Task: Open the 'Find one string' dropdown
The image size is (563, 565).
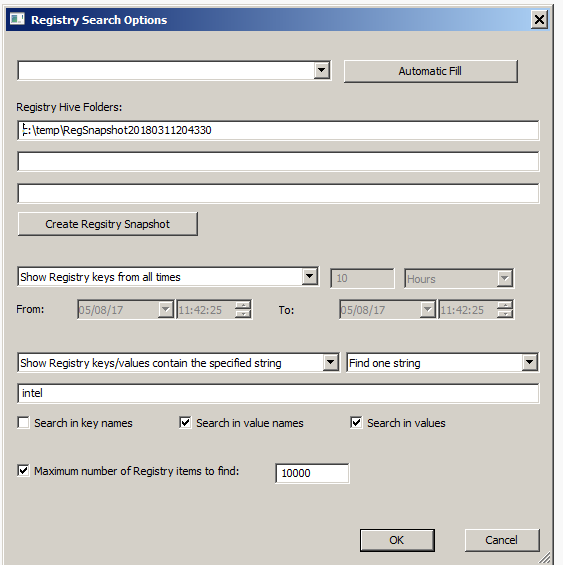Action: (x=529, y=362)
